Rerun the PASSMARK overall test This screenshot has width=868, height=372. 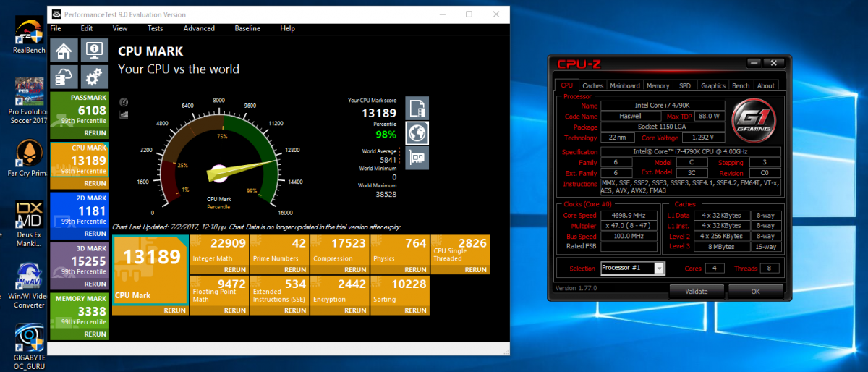click(x=94, y=133)
